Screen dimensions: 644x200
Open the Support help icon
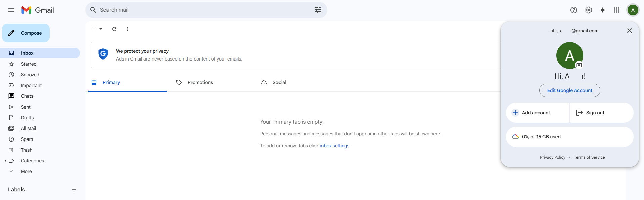click(573, 10)
